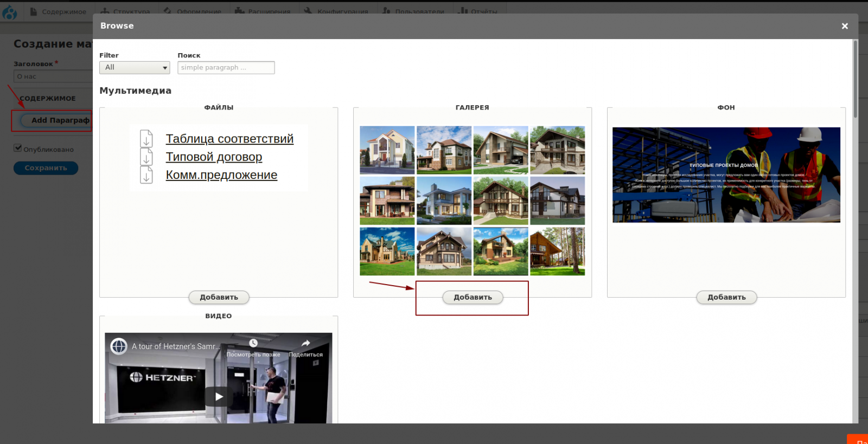This screenshot has height=444, width=868.
Task: Click the Пользователи person icon in the toolbar
Action: pyautogui.click(x=386, y=11)
